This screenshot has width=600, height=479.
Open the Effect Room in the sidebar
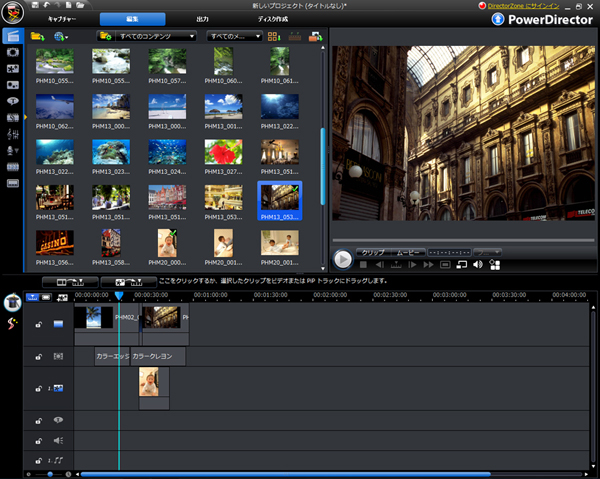click(12, 52)
